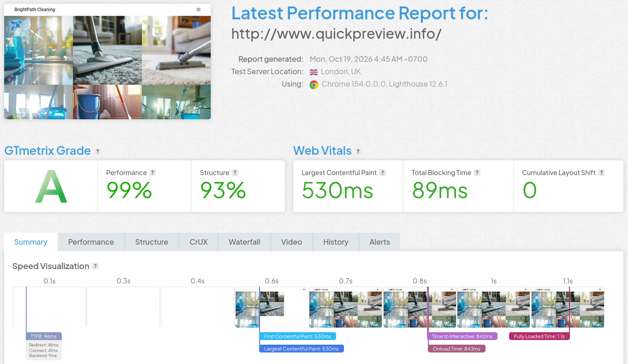Click the Performance score help icon
The image size is (628, 364).
pos(153,173)
